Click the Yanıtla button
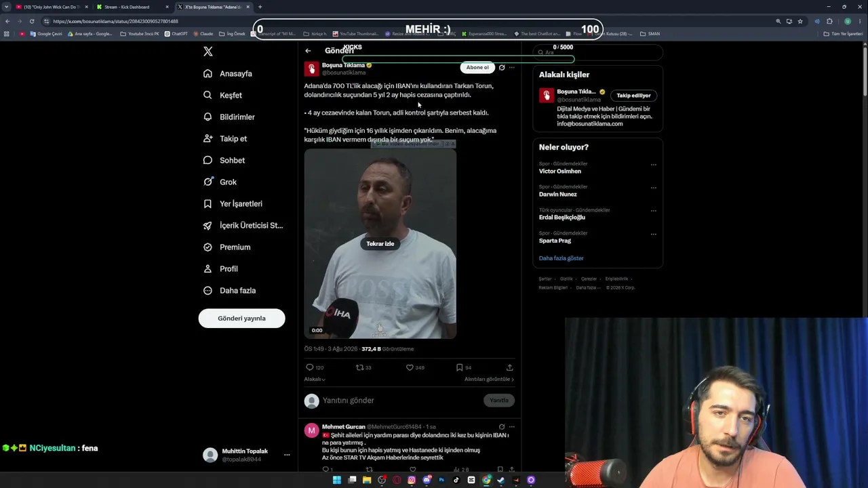This screenshot has height=488, width=868. point(499,401)
